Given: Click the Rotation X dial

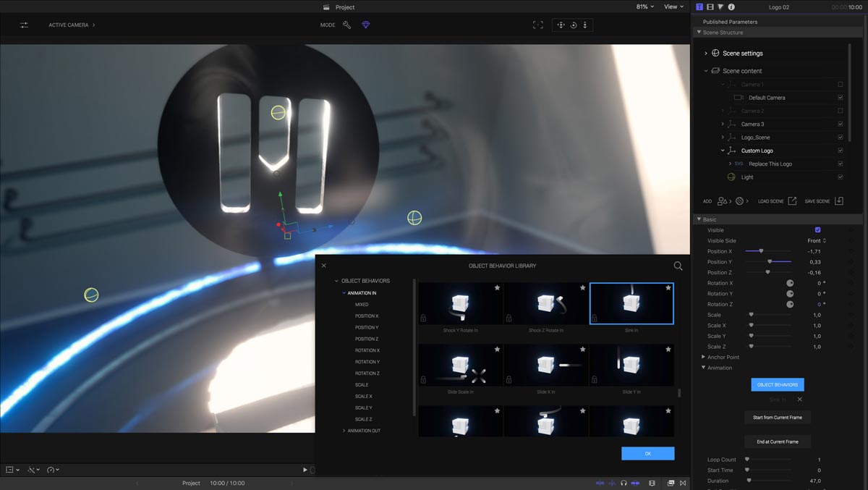Looking at the screenshot, I should pos(790,283).
